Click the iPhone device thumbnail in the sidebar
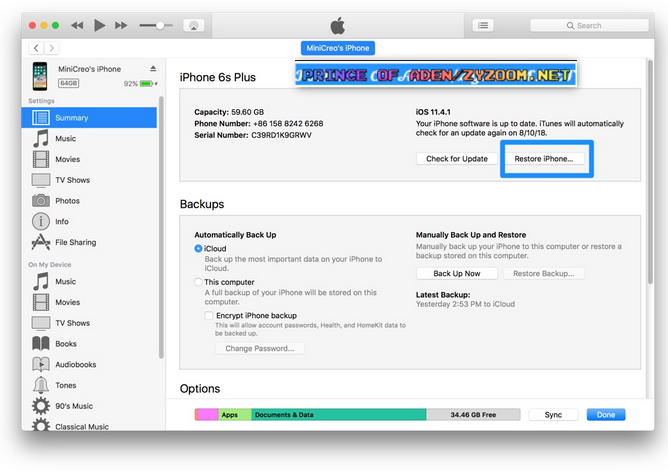 click(40, 76)
